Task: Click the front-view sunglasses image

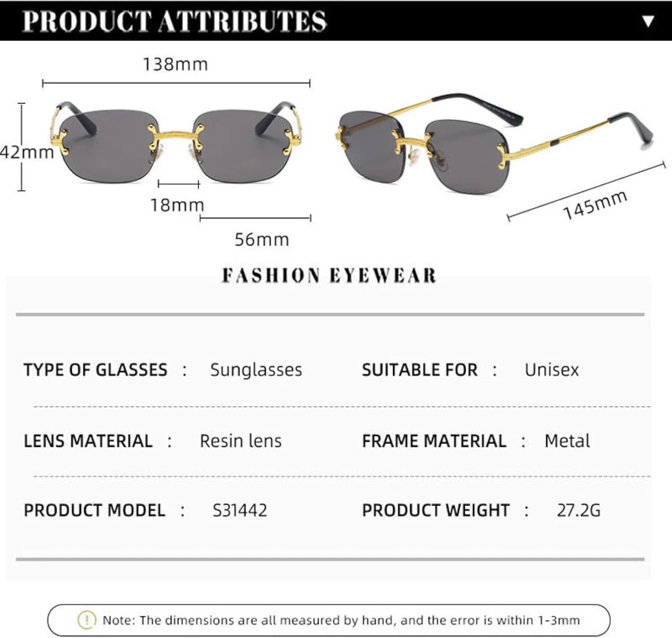Action: pyautogui.click(x=177, y=143)
